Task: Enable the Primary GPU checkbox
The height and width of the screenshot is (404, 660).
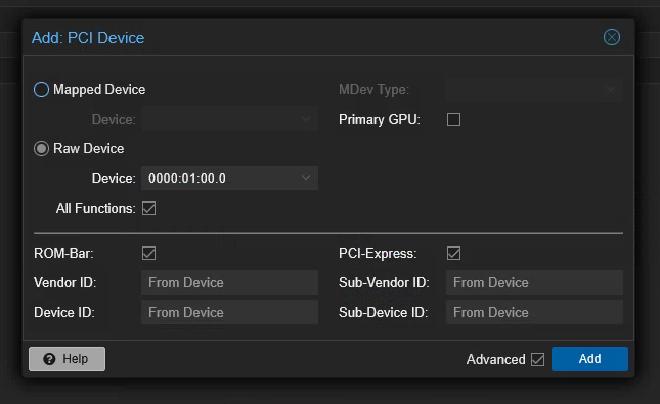Action: tap(453, 120)
